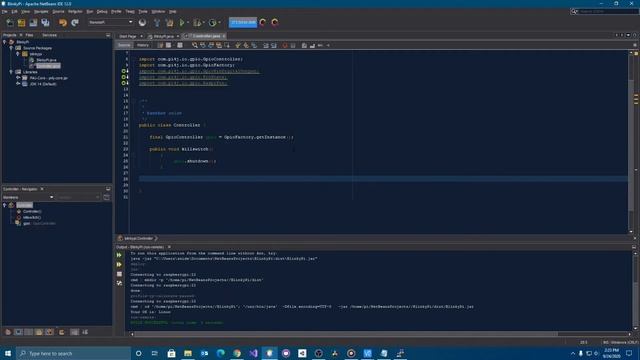
Task: Open the Start Page editor tab
Action: [128, 36]
